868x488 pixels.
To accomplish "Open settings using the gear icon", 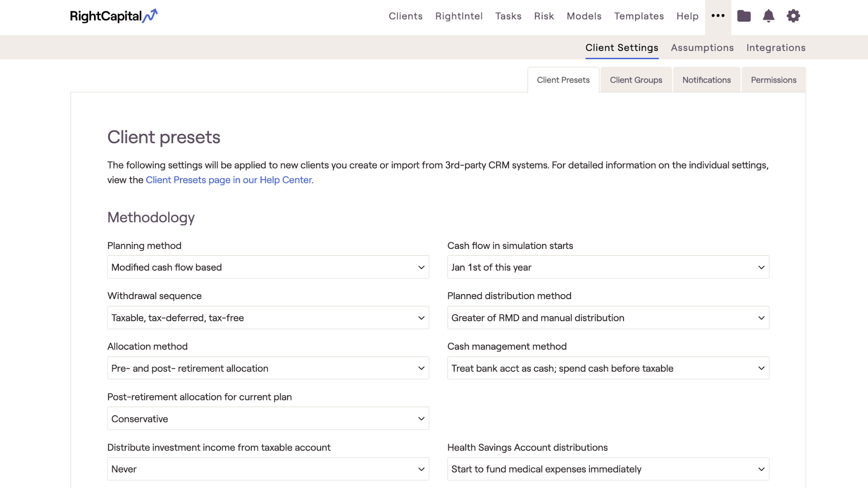I will (793, 16).
